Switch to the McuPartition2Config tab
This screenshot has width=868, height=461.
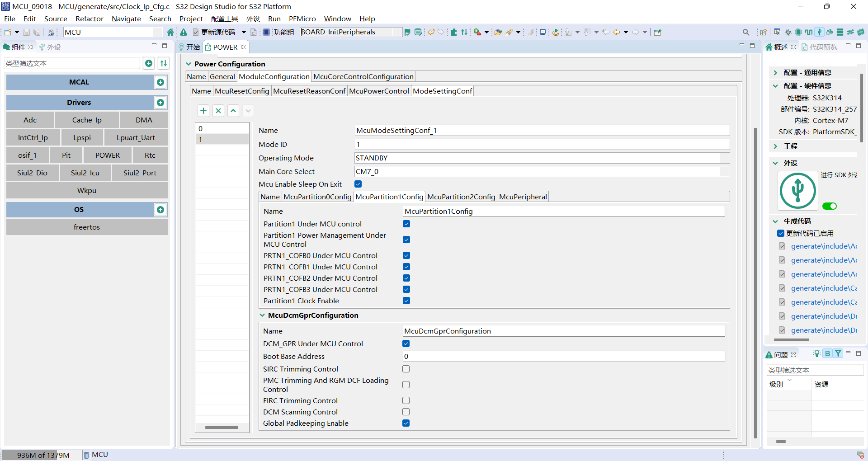point(461,197)
